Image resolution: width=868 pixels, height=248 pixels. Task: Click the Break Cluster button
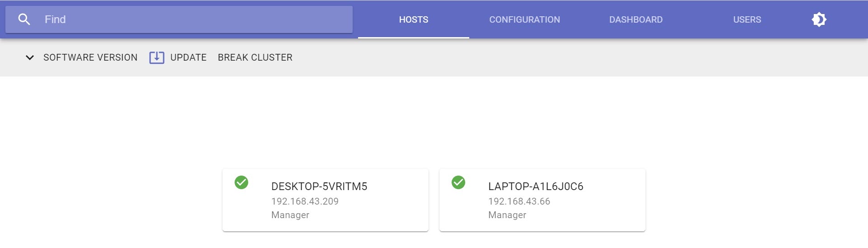click(255, 57)
